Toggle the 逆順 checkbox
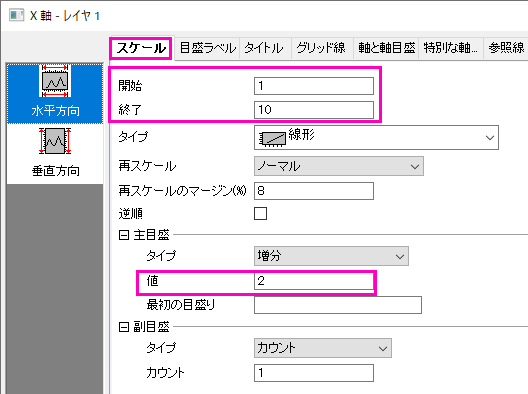 [260, 214]
